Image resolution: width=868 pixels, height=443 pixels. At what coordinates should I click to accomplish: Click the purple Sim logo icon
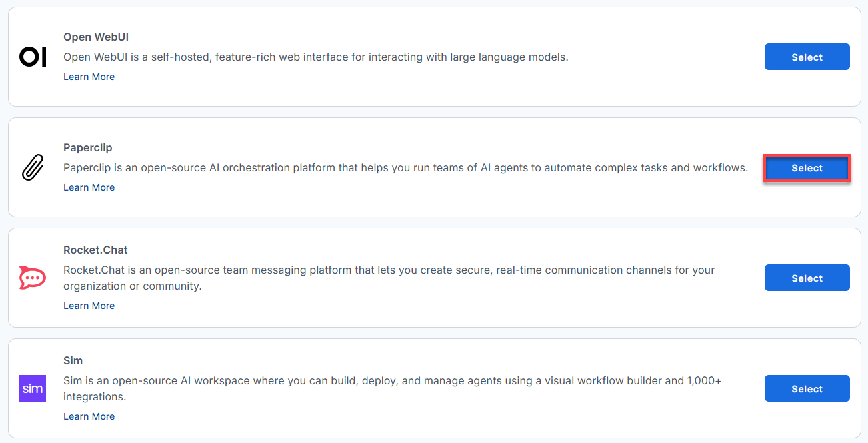point(33,388)
